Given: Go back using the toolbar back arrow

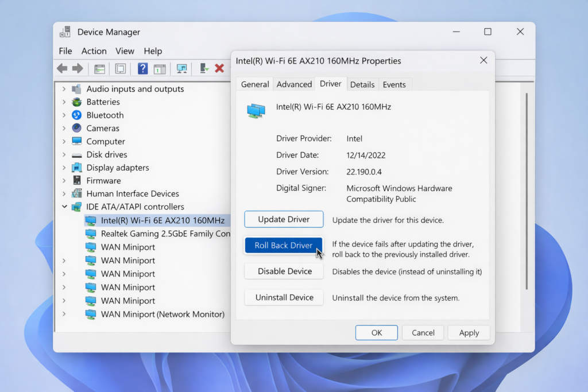Looking at the screenshot, I should click(x=62, y=68).
